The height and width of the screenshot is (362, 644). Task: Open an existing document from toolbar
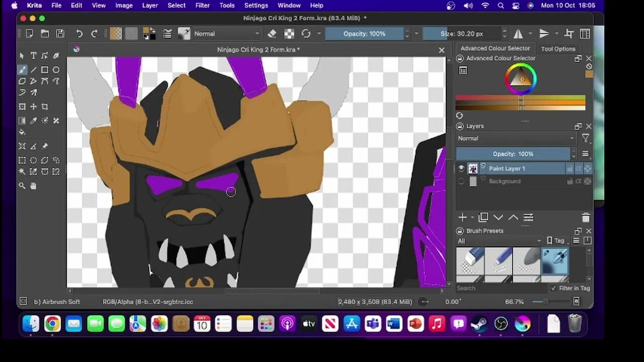pos(45,34)
